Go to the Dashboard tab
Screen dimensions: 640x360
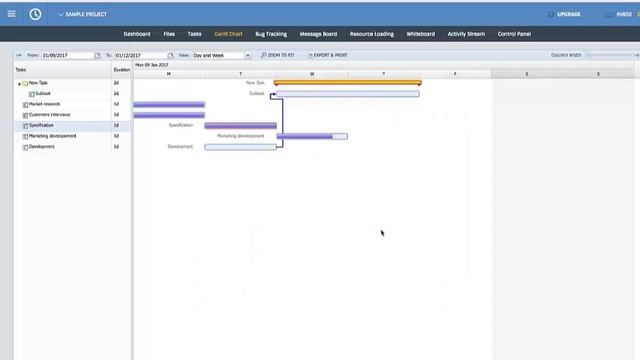coord(137,34)
